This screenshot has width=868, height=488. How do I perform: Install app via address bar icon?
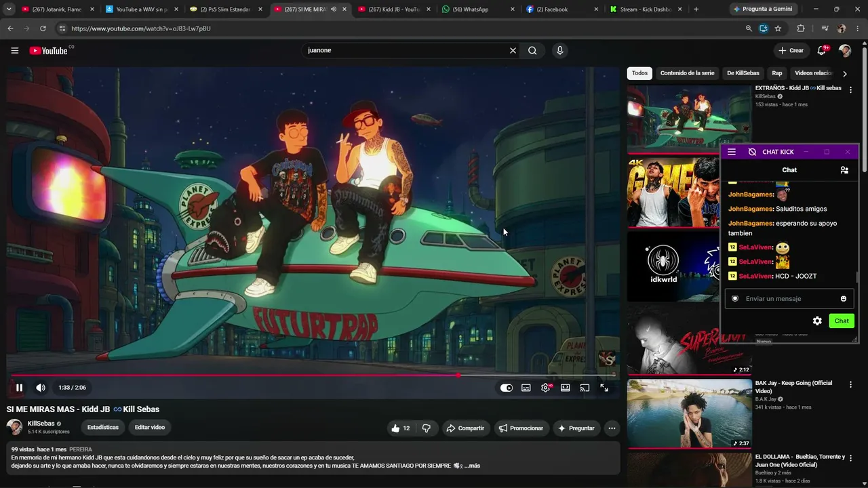tap(764, 28)
